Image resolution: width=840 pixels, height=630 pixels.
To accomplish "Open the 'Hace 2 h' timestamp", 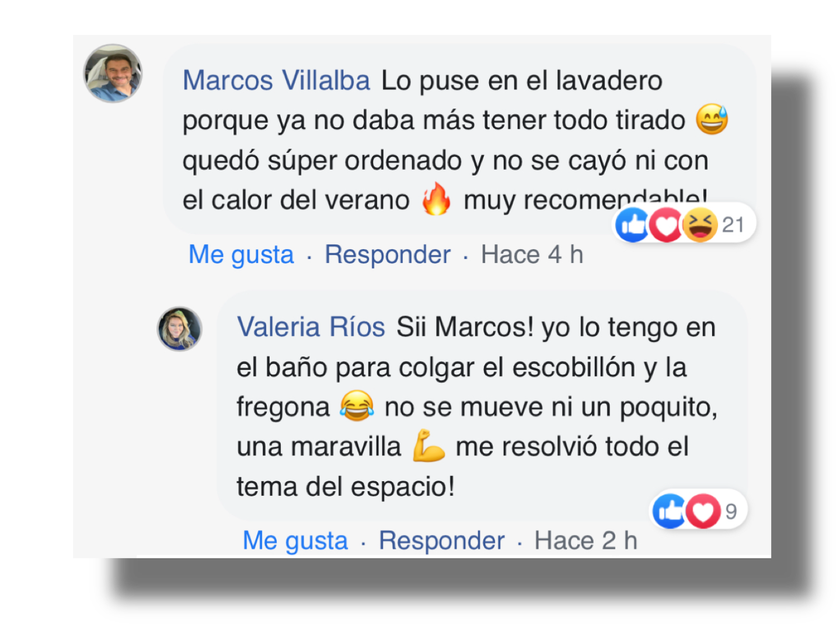I will click(586, 541).
